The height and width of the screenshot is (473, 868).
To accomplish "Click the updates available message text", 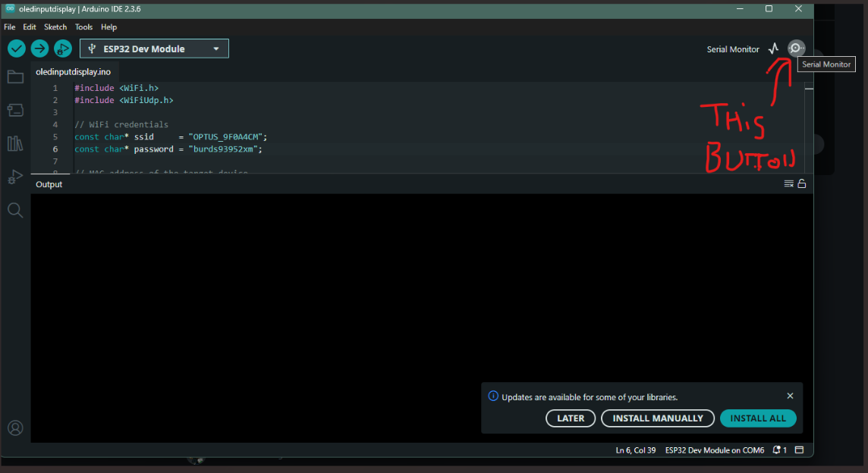I will (590, 397).
